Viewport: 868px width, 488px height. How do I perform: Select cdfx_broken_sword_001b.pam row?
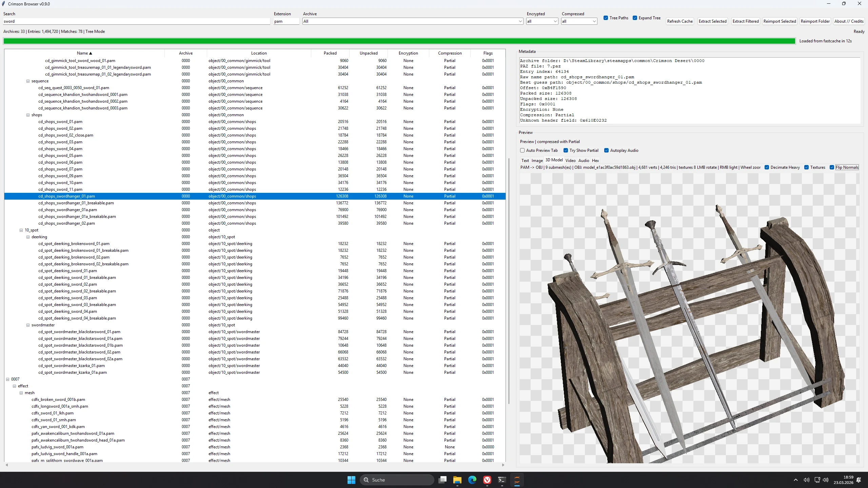255,400
